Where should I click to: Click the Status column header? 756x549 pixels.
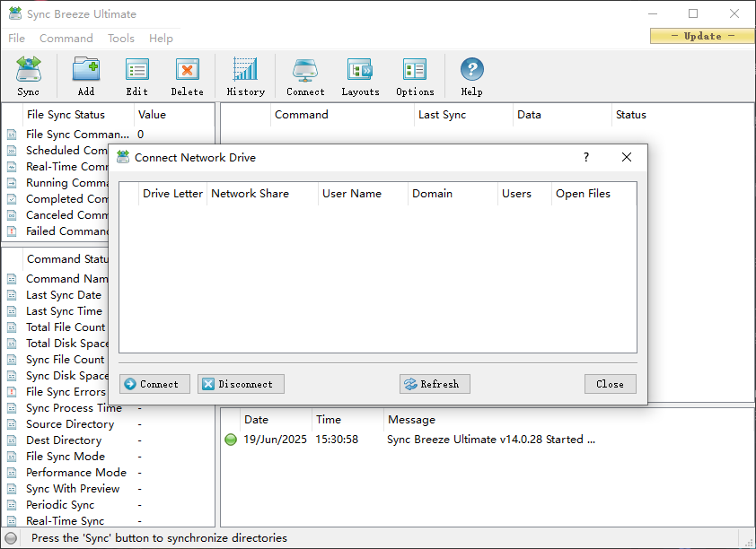point(682,115)
